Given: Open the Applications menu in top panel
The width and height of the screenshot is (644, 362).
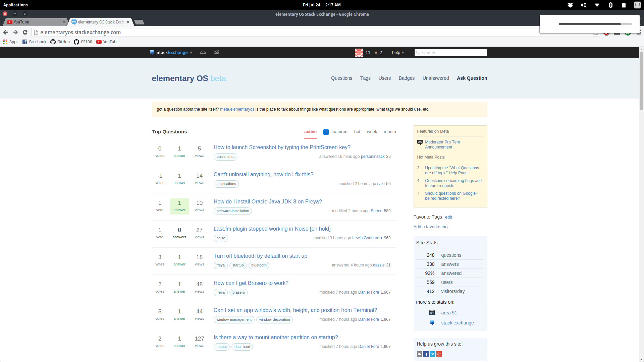Looking at the screenshot, I should 15,5.
